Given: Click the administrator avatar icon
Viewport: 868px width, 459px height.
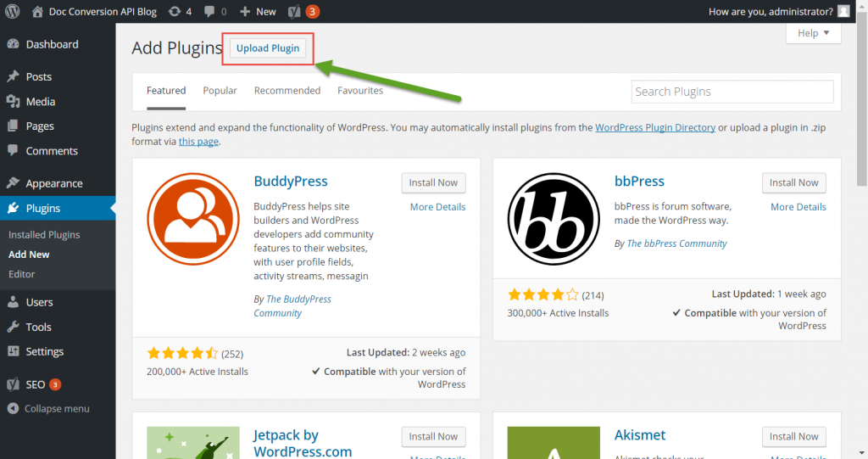Looking at the screenshot, I should click(843, 11).
